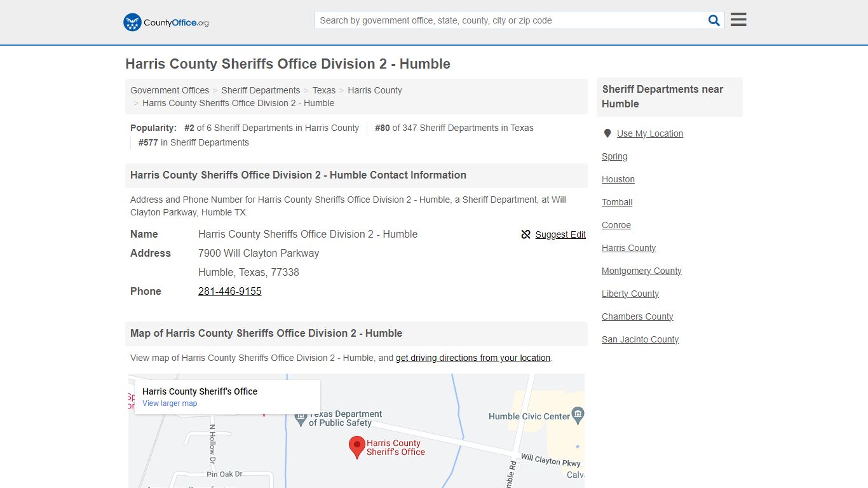The image size is (868, 488).
Task: Open Tomball sheriff departments link
Action: point(617,202)
